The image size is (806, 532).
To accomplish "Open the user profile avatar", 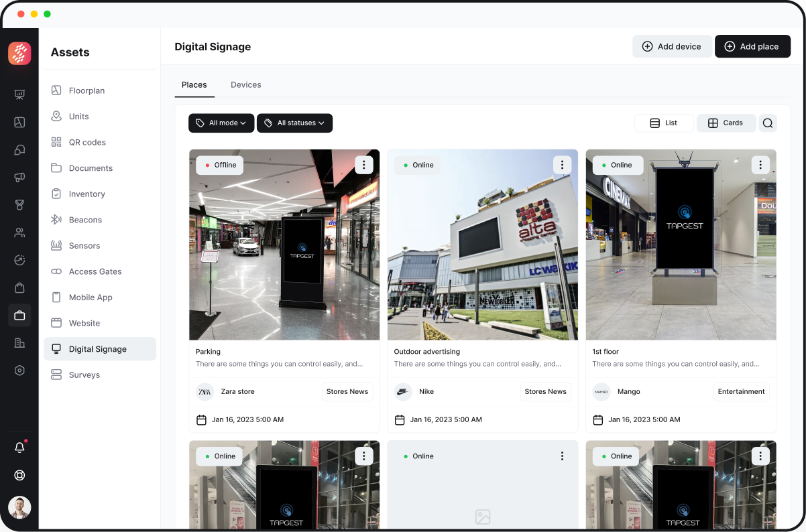I will pos(19,507).
